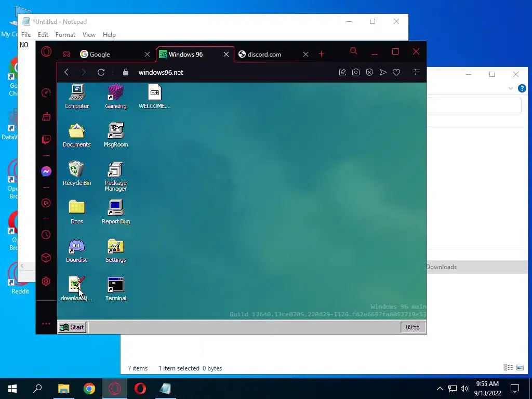This screenshot has width=532, height=399.
Task: Click the 09:55 clock in Windows 96 taskbar
Action: pyautogui.click(x=413, y=327)
